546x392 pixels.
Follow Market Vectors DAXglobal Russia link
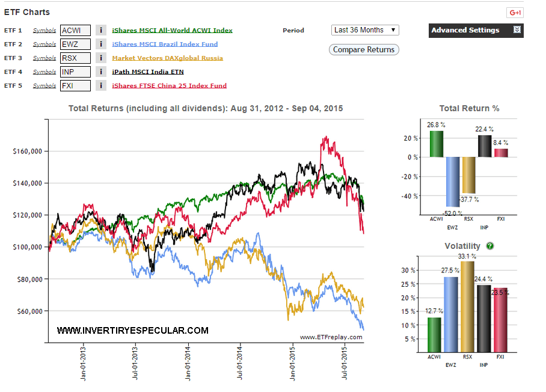(x=167, y=58)
